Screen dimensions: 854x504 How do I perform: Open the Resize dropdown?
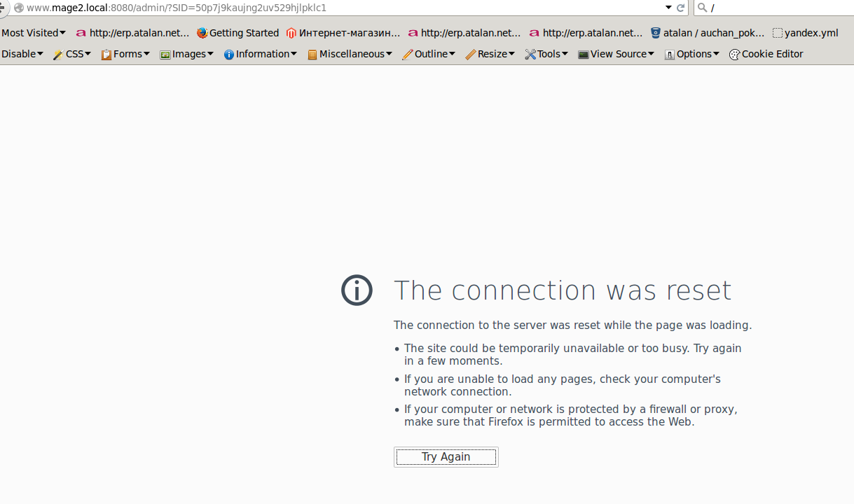pyautogui.click(x=490, y=54)
